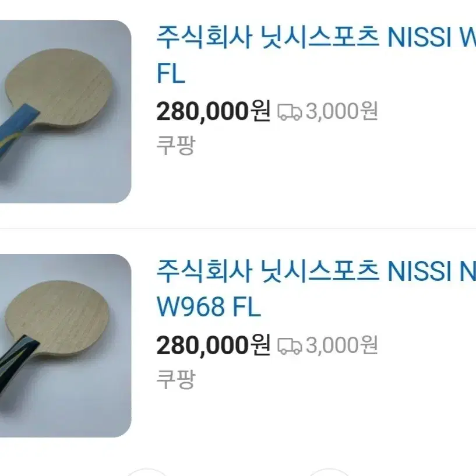Click the 'FL' second line of the first title

point(171,73)
